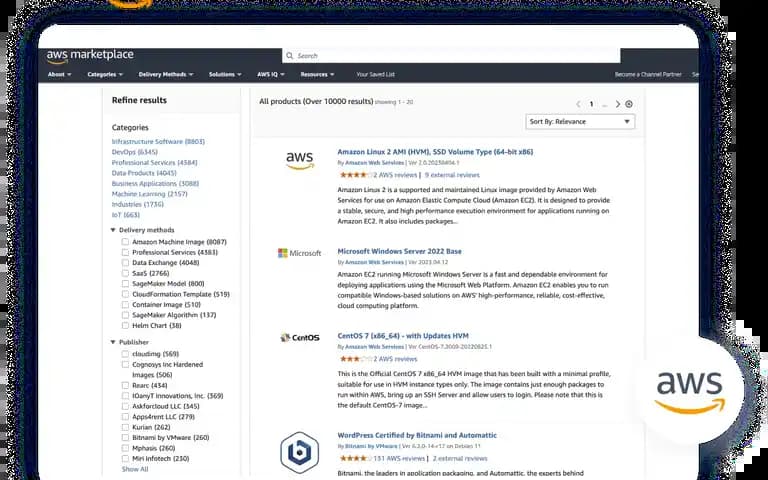Click the AWS Marketplace logo
768x480 pixels.
coord(90,56)
